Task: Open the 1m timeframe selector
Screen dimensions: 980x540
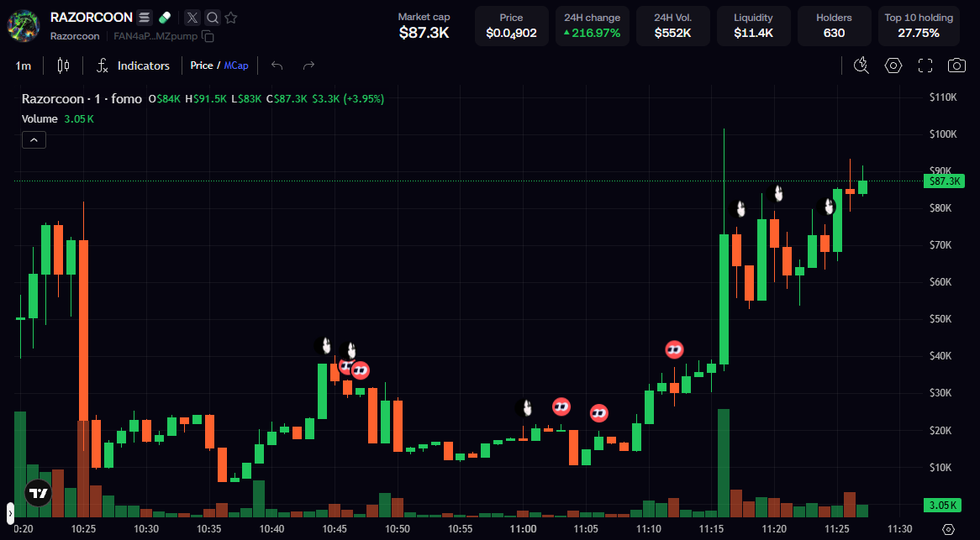Action: (x=24, y=66)
